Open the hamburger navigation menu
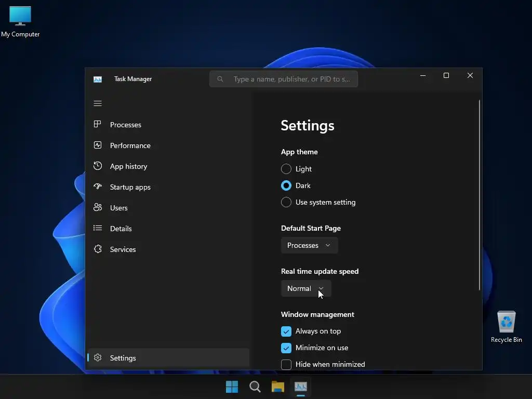This screenshot has height=399, width=532. coord(98,103)
